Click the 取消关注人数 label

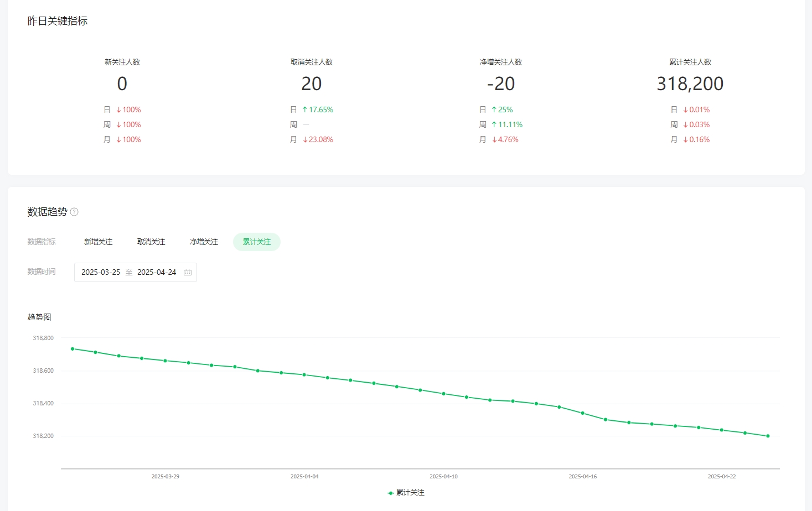(312, 62)
